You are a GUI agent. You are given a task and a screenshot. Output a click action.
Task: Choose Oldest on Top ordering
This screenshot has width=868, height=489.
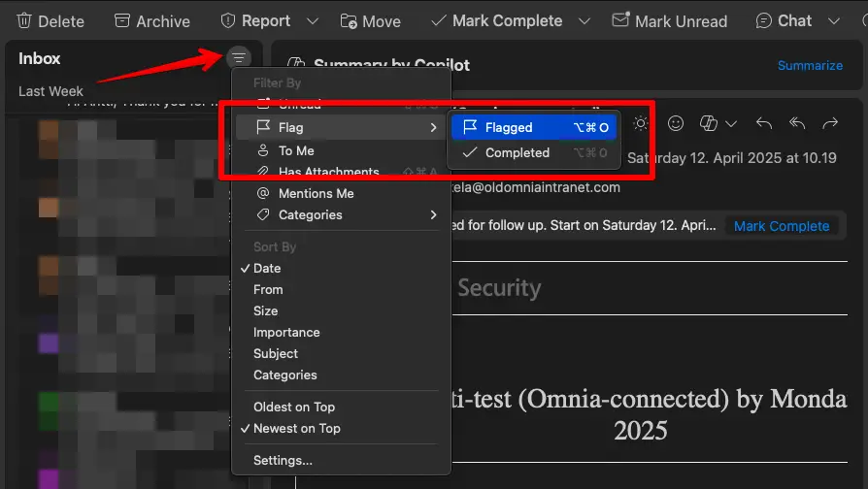coord(294,407)
